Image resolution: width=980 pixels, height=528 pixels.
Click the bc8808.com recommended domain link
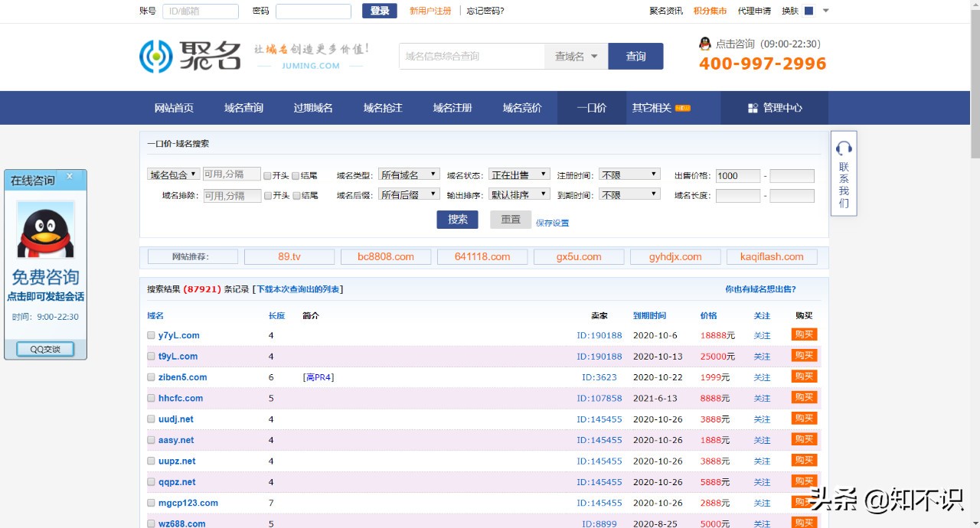click(x=386, y=256)
